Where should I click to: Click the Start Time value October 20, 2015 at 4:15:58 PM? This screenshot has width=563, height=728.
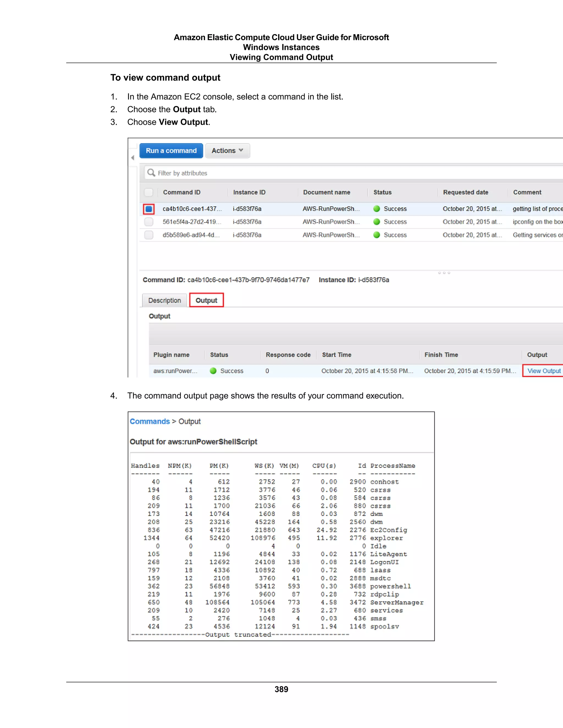(367, 371)
